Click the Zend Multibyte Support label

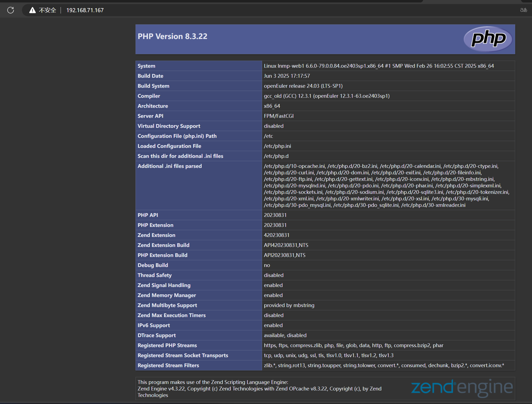tap(167, 305)
